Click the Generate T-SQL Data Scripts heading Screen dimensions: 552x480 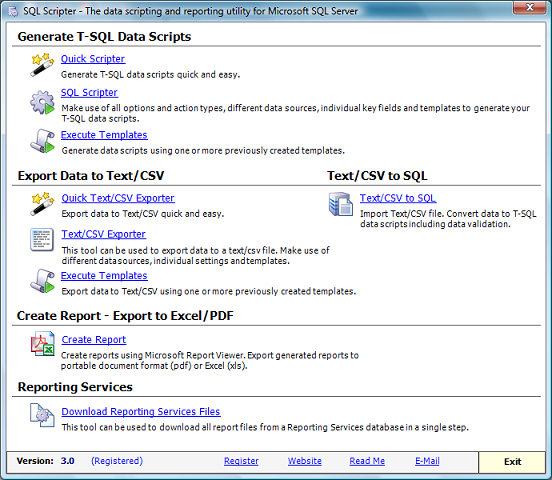coord(104,37)
